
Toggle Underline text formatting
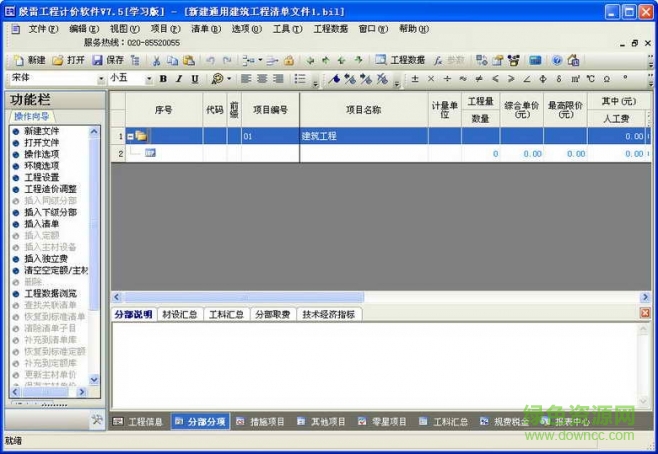click(193, 79)
